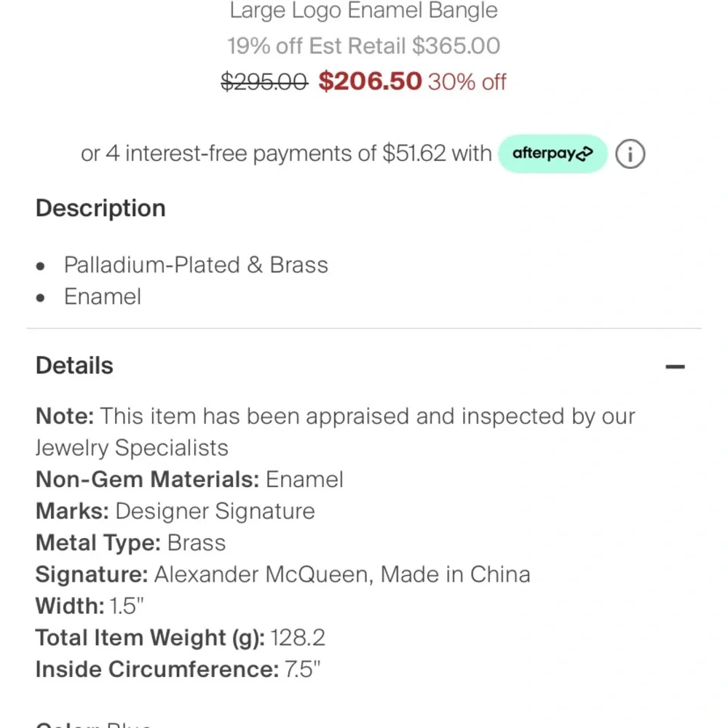Click the Total Item Weight value
The width and height of the screenshot is (728, 728).
pos(298,638)
